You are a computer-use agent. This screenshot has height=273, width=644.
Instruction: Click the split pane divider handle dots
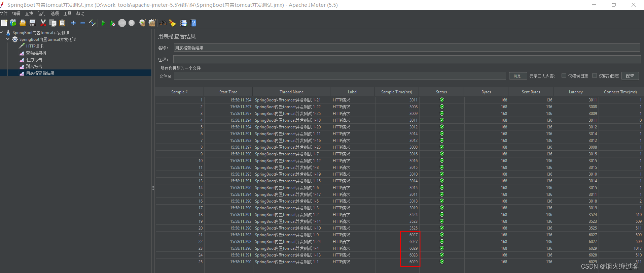click(153, 188)
